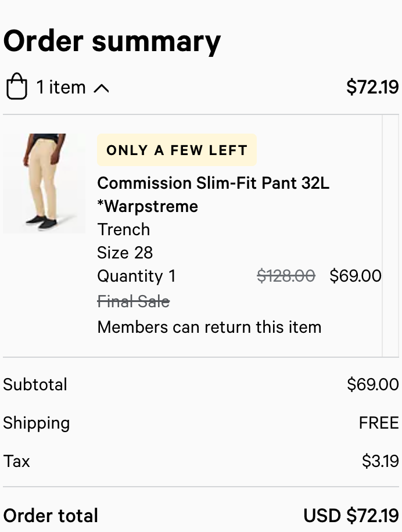Open the tan pants product thumbnail
Image resolution: width=402 pixels, height=532 pixels.
coord(44,183)
